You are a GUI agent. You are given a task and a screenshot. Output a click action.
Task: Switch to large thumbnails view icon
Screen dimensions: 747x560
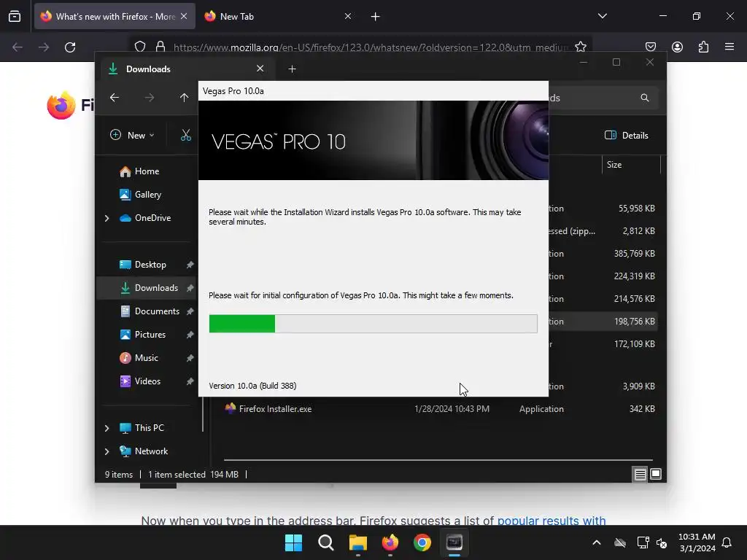click(656, 474)
